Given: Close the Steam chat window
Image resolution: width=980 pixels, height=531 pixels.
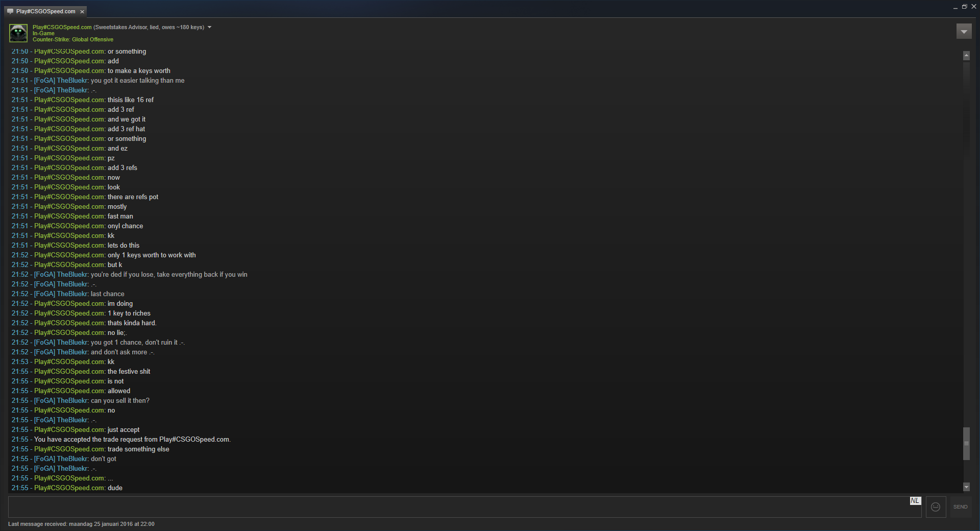Looking at the screenshot, I should pyautogui.click(x=973, y=7).
